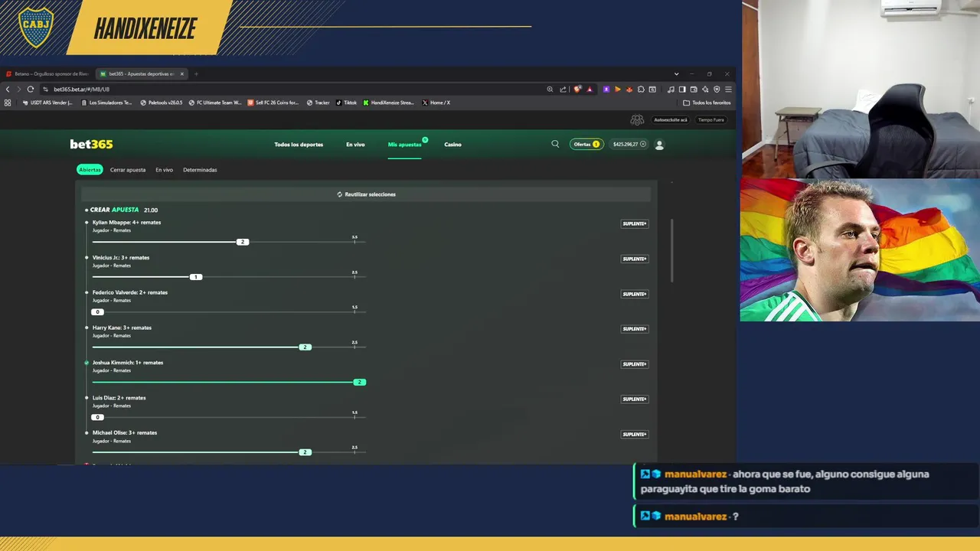The height and width of the screenshot is (551, 980).
Task: Open the Sell FC 26 Coins bookmark
Action: [x=273, y=103]
